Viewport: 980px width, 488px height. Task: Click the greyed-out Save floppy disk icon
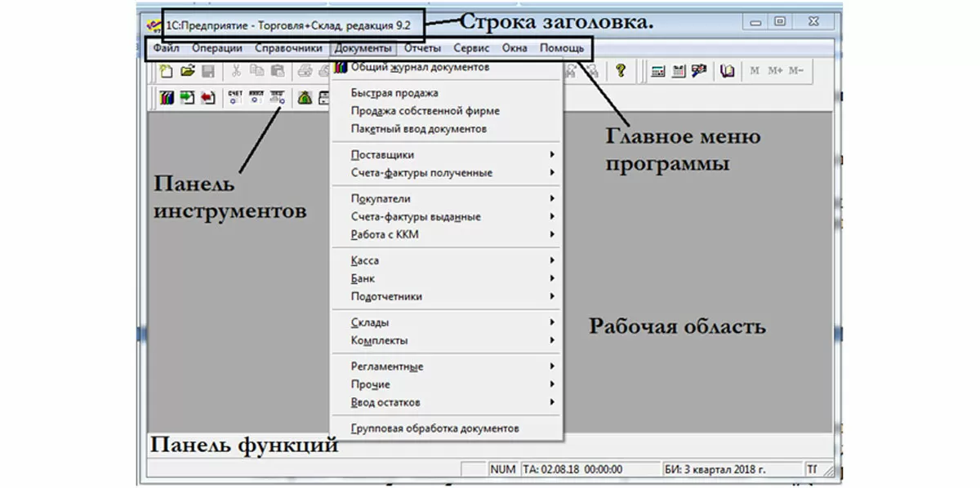207,71
